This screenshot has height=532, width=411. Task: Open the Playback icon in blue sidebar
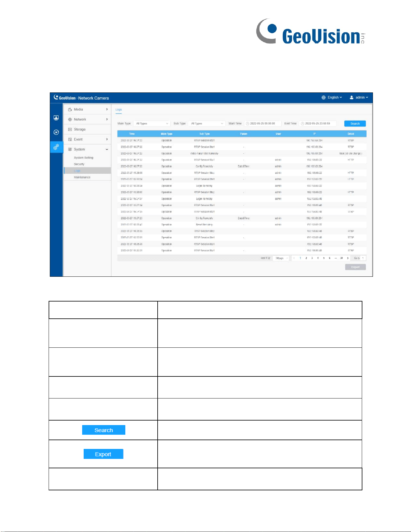tap(56, 132)
